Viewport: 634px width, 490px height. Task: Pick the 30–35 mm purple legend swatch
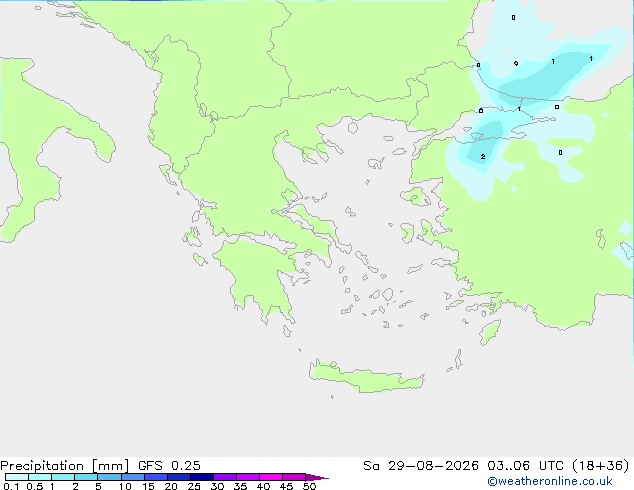tap(225, 477)
